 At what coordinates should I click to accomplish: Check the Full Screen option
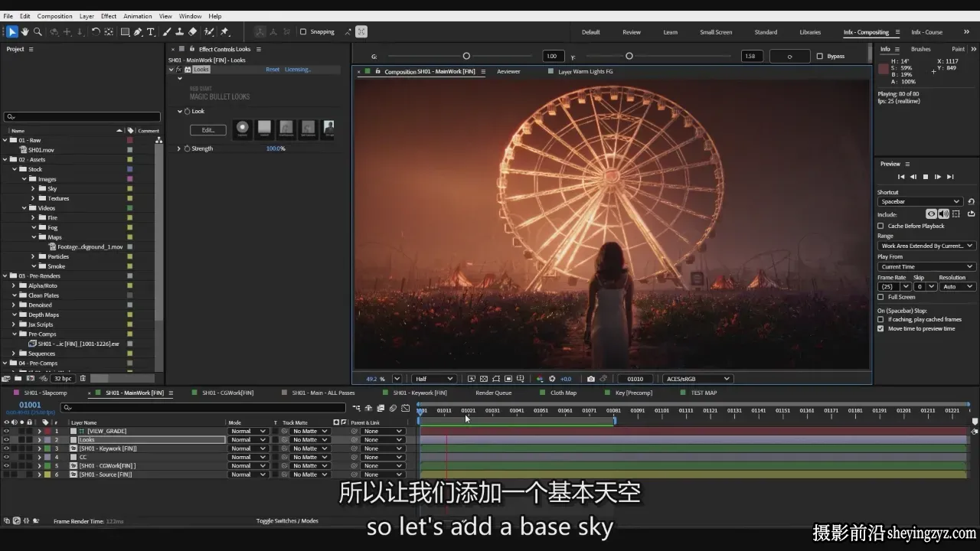[x=880, y=297]
